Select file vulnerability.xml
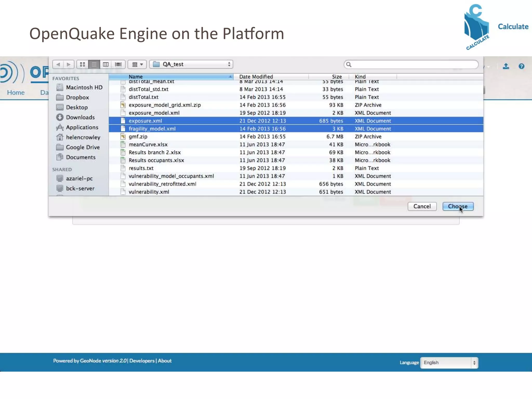The image size is (532, 399). pyautogui.click(x=296, y=192)
